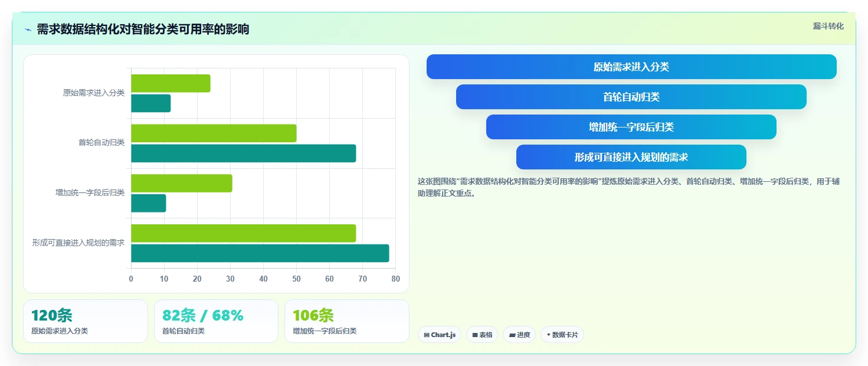
Task: Select the 首轮自动归类 funnel step
Action: [x=631, y=97]
